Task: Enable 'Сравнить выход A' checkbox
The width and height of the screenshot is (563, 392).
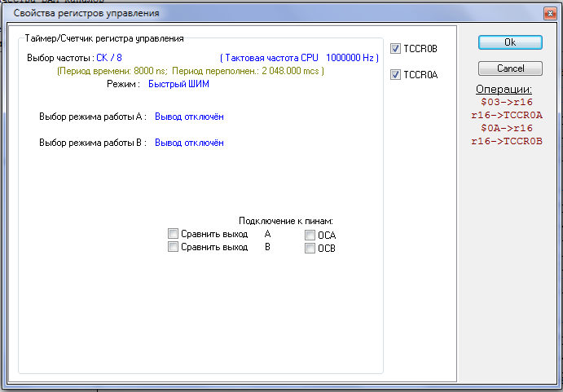Action: coord(173,234)
